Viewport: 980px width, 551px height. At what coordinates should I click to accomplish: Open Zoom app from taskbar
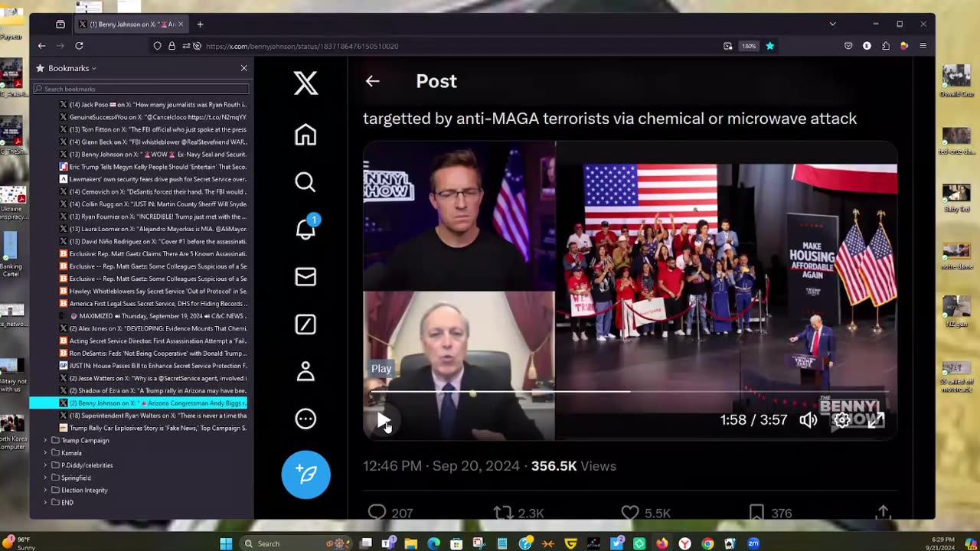click(x=753, y=543)
